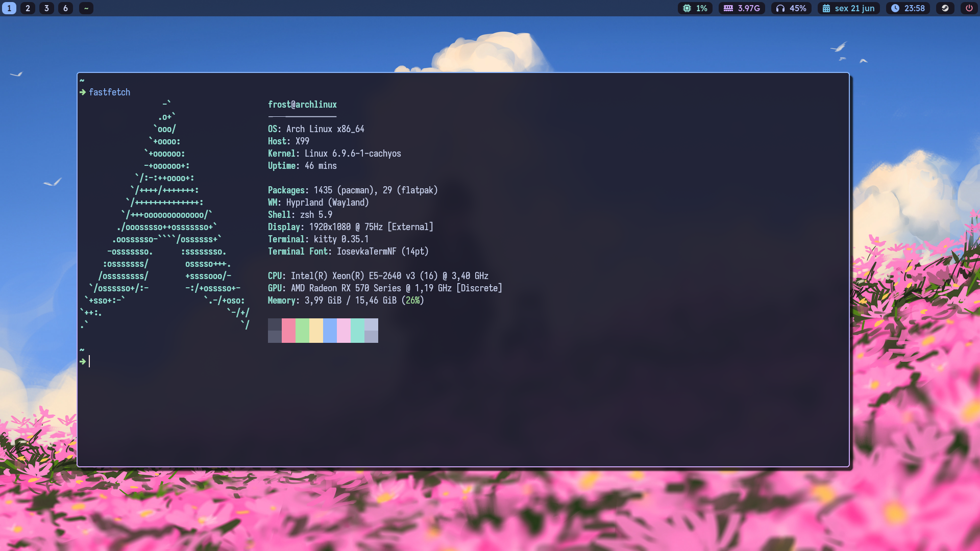980x551 pixels.
Task: Click the 'Uptime: 46 mins' line
Action: tap(302, 166)
